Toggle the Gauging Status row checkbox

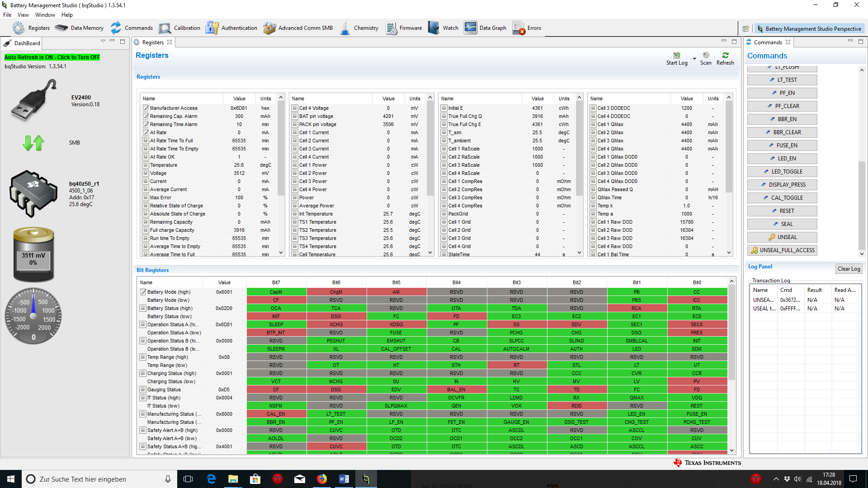(143, 389)
